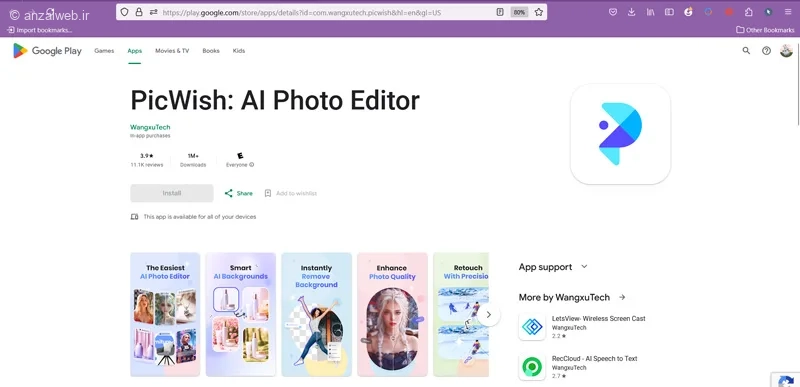Expand the App support section
Screen dimensions: 800x387
click(x=553, y=267)
